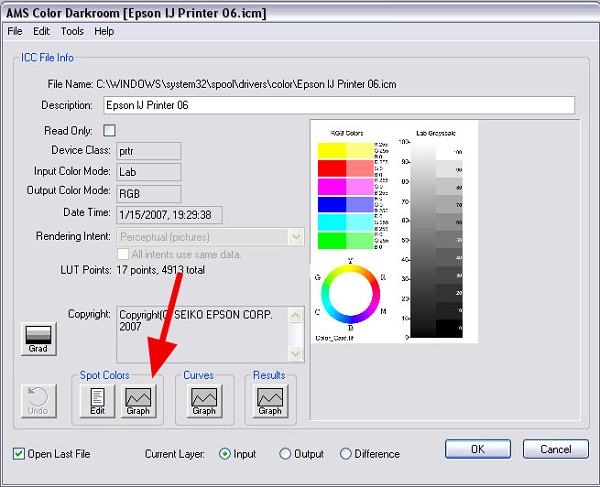Select the Input layer radio button
The width and height of the screenshot is (600, 487).
(x=225, y=454)
